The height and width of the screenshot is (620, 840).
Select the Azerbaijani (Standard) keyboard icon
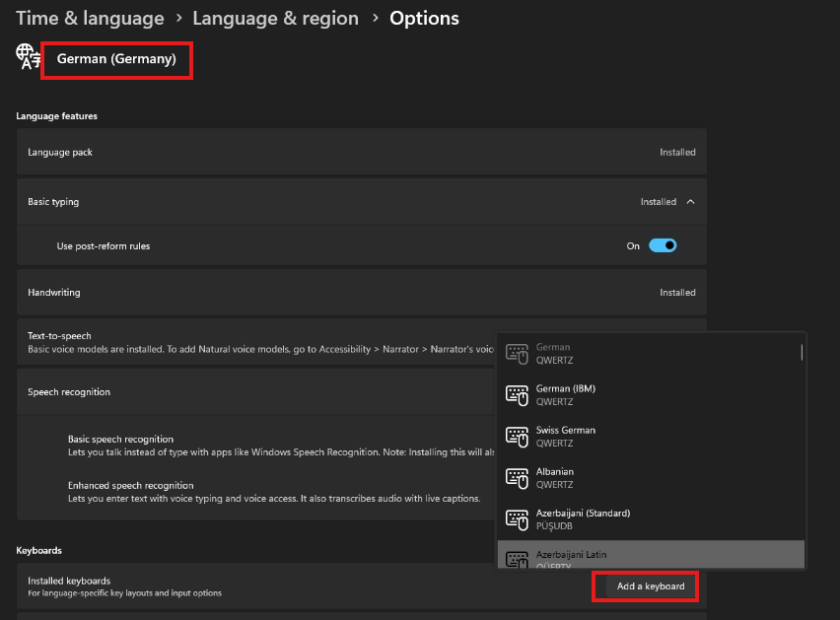coord(517,518)
